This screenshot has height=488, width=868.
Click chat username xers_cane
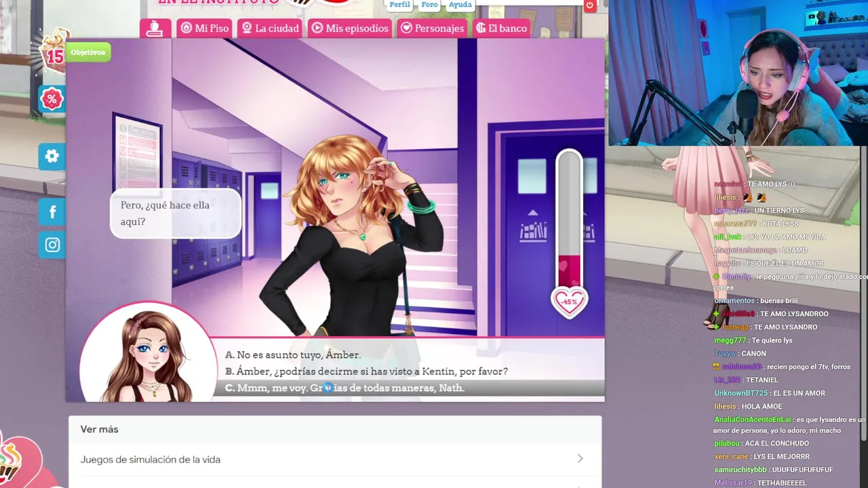(731, 456)
